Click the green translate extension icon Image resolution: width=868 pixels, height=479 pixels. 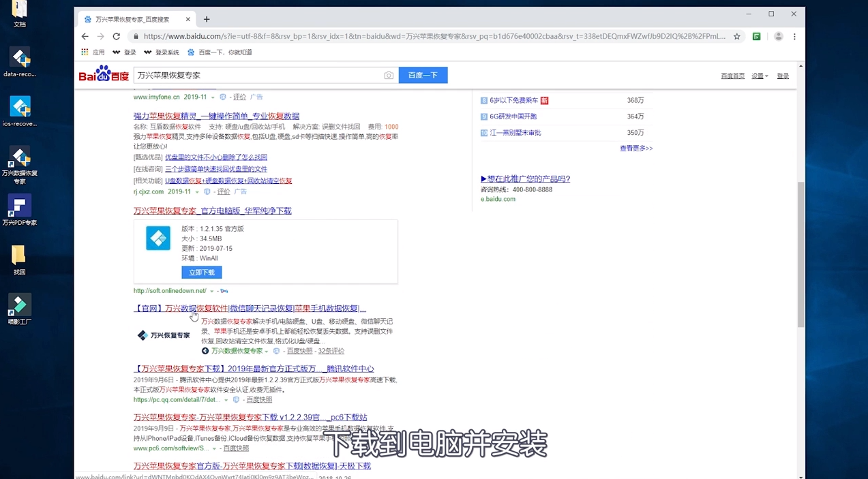coord(757,36)
